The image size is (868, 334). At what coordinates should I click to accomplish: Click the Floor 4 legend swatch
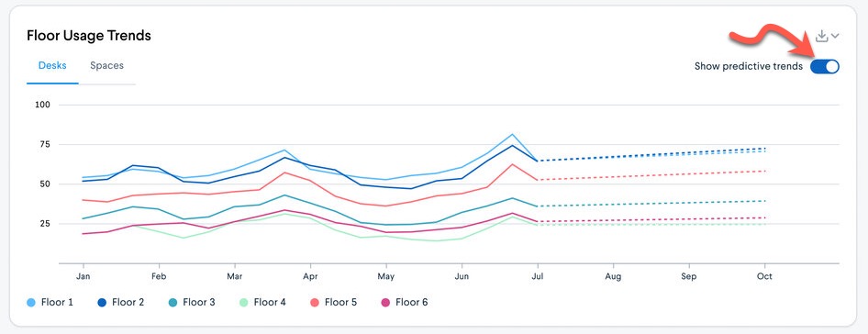coord(243,303)
